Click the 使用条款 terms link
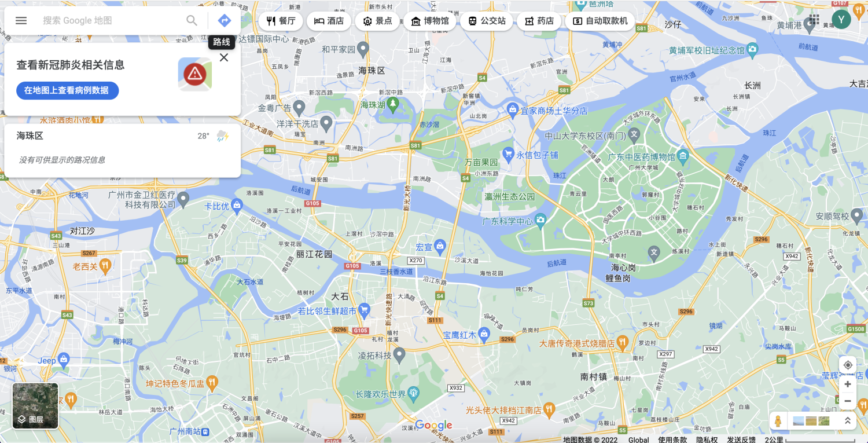Image resolution: width=868 pixels, height=443 pixels. (672, 440)
